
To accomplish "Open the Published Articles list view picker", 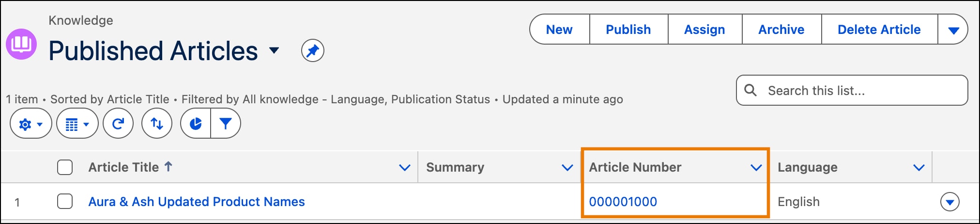I will 274,50.
